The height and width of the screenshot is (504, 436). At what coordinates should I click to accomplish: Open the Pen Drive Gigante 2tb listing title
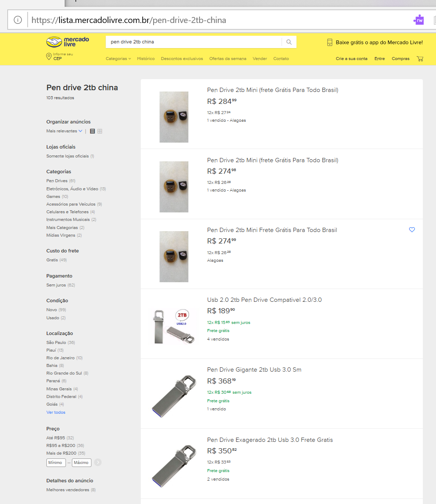pyautogui.click(x=254, y=369)
